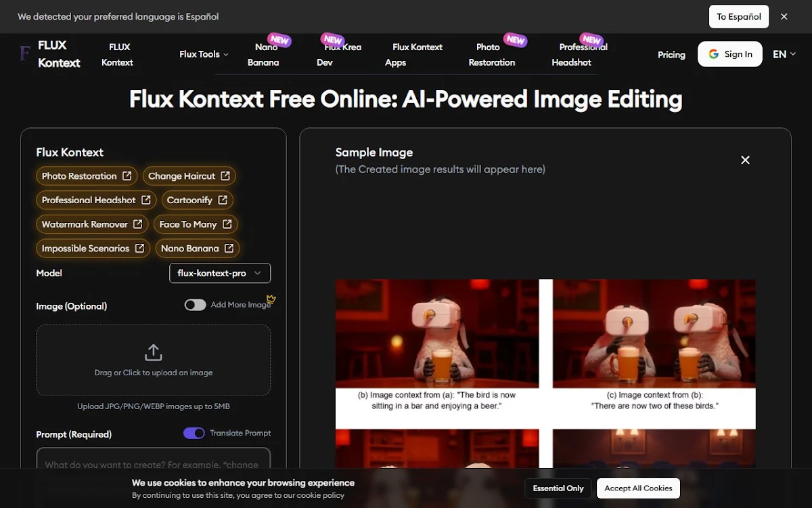The height and width of the screenshot is (508, 812).
Task: Close the Sample Image panel with the X
Action: click(745, 160)
